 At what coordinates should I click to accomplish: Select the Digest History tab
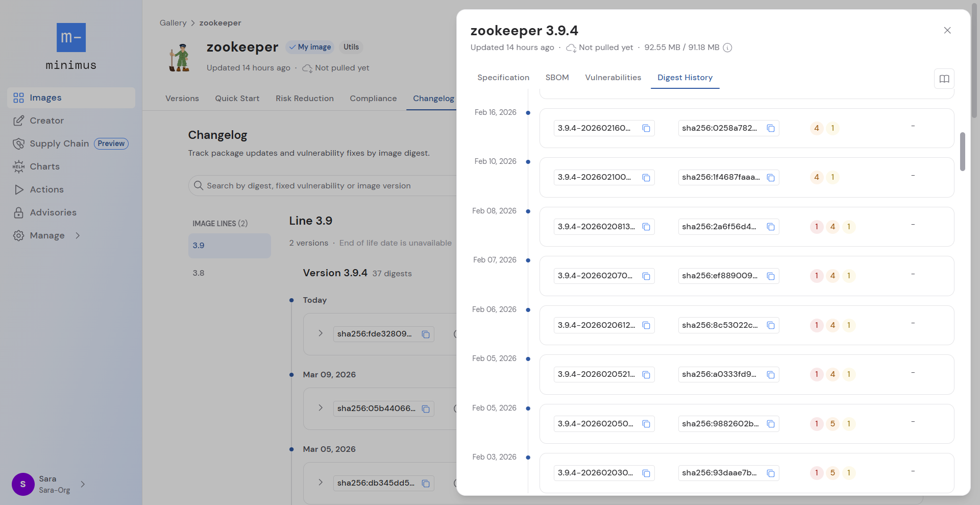click(x=685, y=78)
